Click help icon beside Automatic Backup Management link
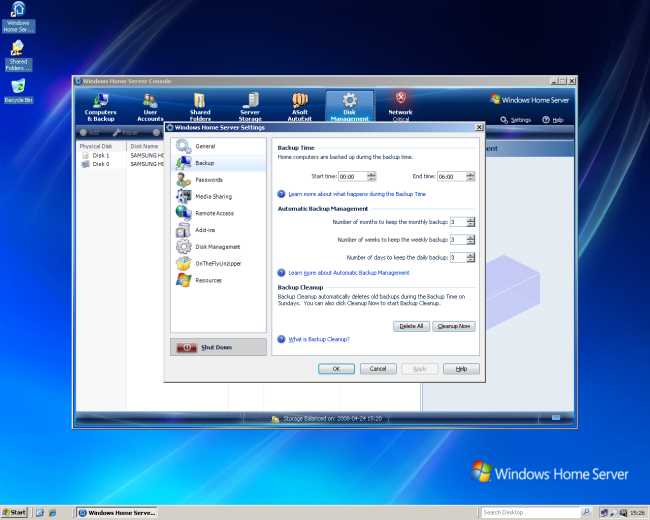This screenshot has width=650, height=520. pyautogui.click(x=281, y=273)
